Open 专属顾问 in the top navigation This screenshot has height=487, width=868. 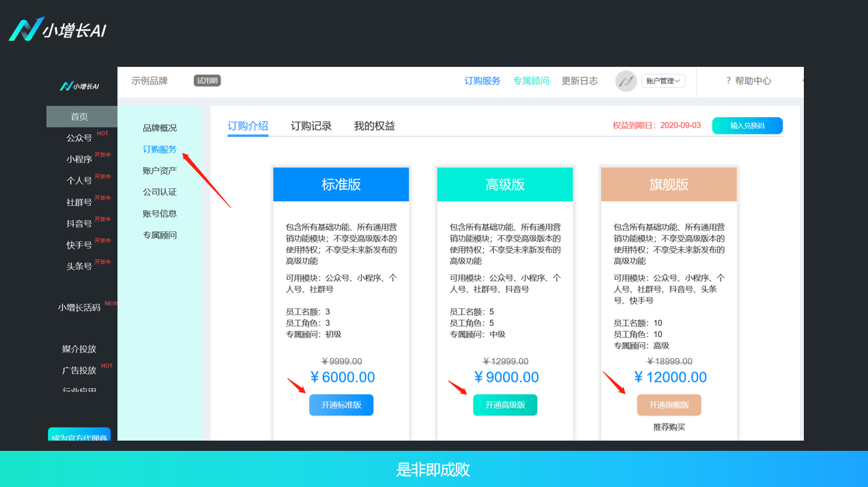click(x=531, y=80)
